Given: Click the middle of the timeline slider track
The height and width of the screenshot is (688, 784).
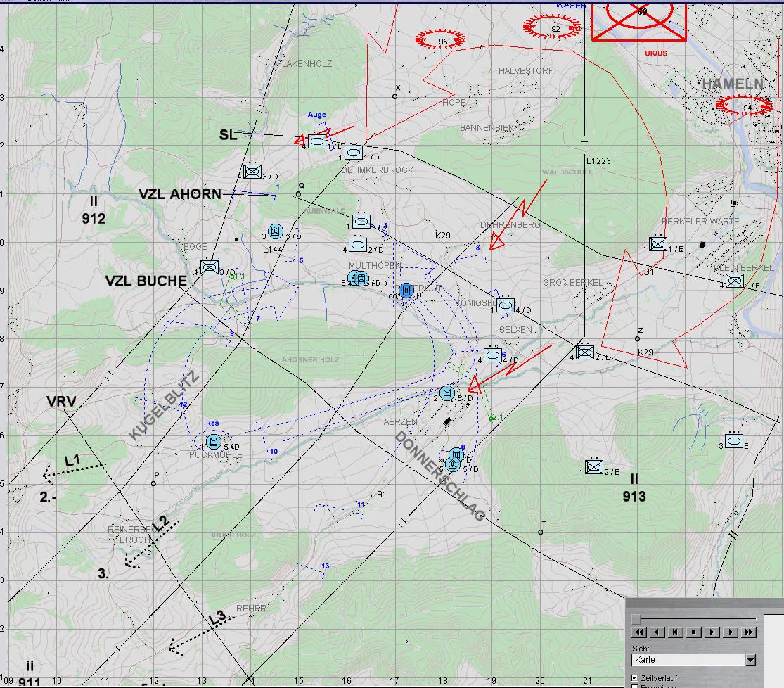Looking at the screenshot, I should coord(694,620).
